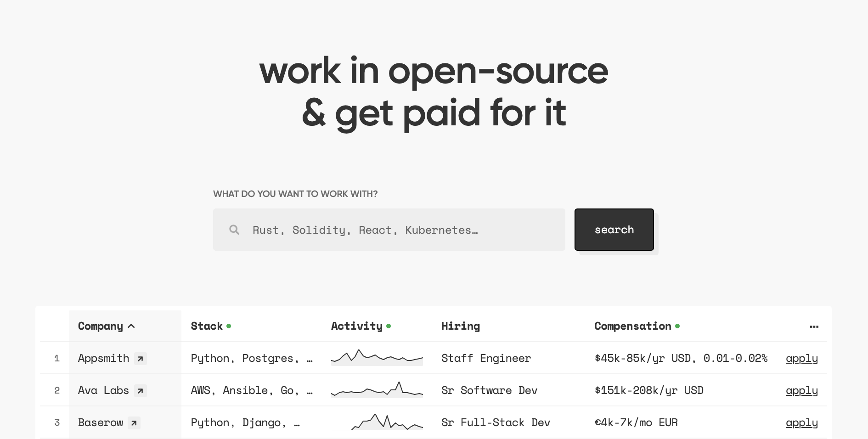
Task: Select Appsmith's activity sparkline chart
Action: [377, 358]
